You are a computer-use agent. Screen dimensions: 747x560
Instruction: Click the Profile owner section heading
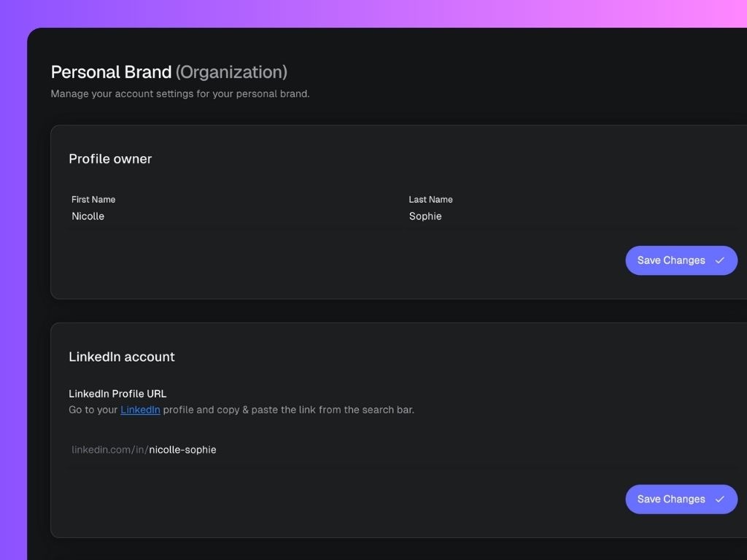click(110, 158)
